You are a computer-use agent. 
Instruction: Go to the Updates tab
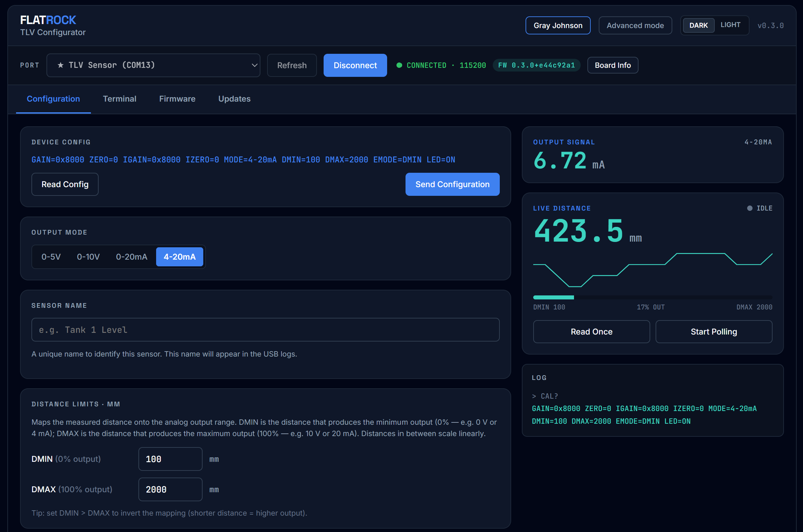tap(234, 99)
